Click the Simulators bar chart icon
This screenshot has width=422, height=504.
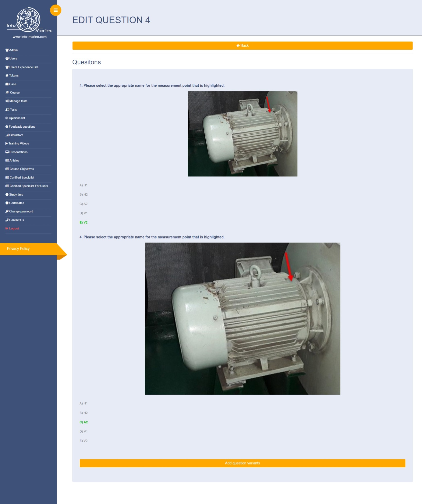coord(7,135)
